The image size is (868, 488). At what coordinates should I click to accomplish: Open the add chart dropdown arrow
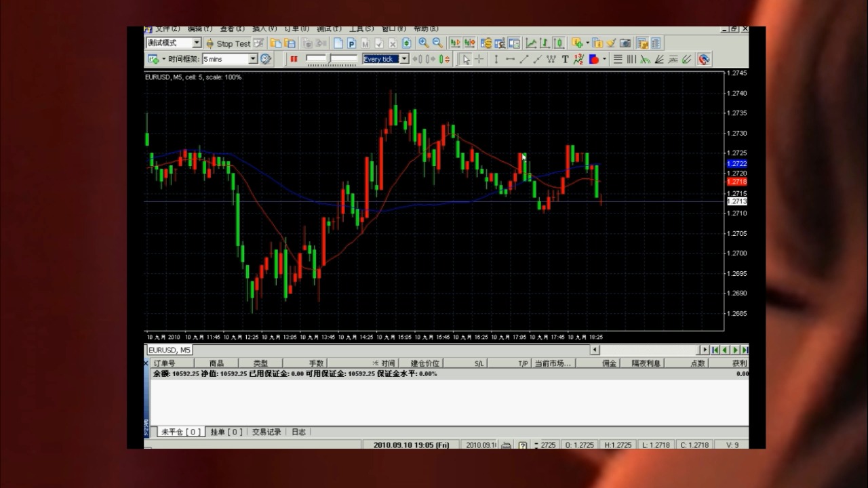pos(163,59)
